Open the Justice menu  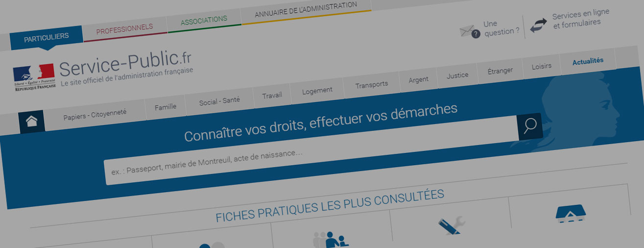point(457,75)
